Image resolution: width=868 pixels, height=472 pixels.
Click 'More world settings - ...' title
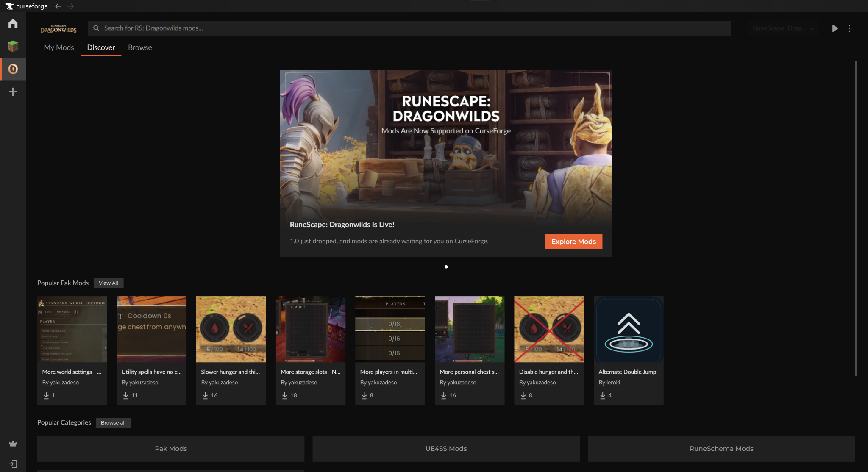coord(72,372)
